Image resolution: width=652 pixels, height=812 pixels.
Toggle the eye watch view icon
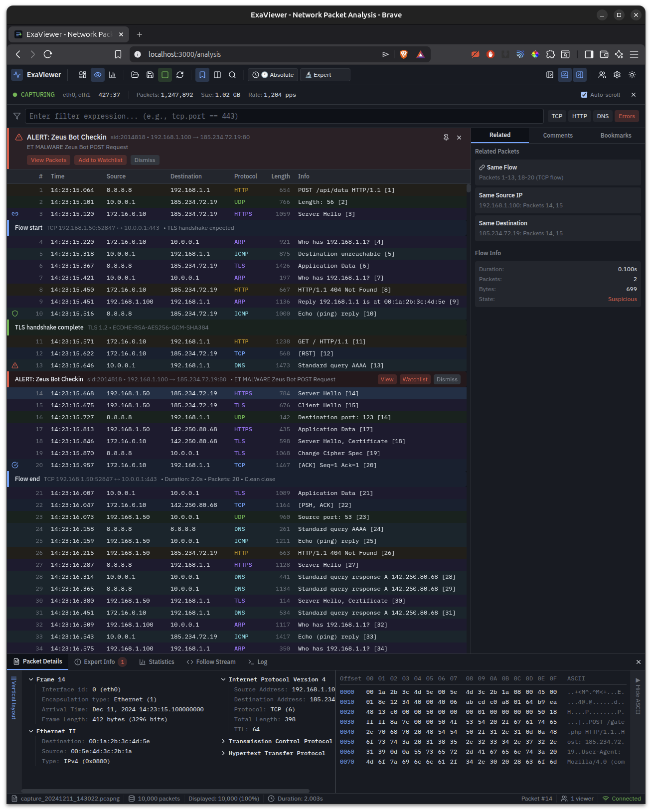point(98,75)
